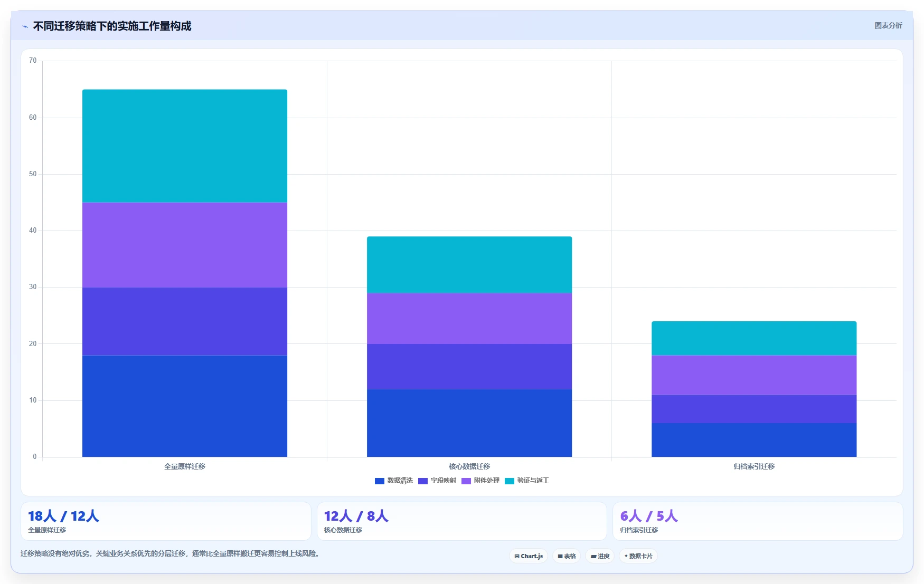924x584 pixels.
Task: Select the 表格 tag pill
Action: click(567, 556)
